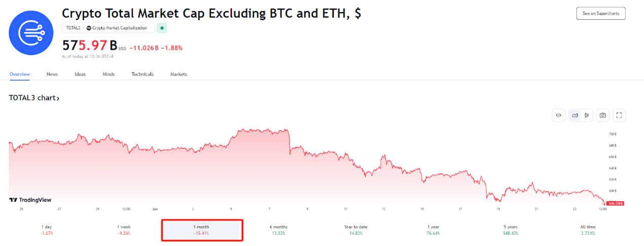Image resolution: width=644 pixels, height=246 pixels.
Task: Select the 6 months time range
Action: tap(278, 230)
